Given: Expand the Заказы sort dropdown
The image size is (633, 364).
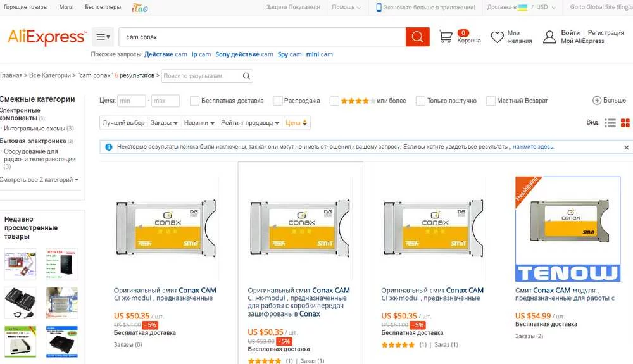Looking at the screenshot, I should [x=164, y=123].
